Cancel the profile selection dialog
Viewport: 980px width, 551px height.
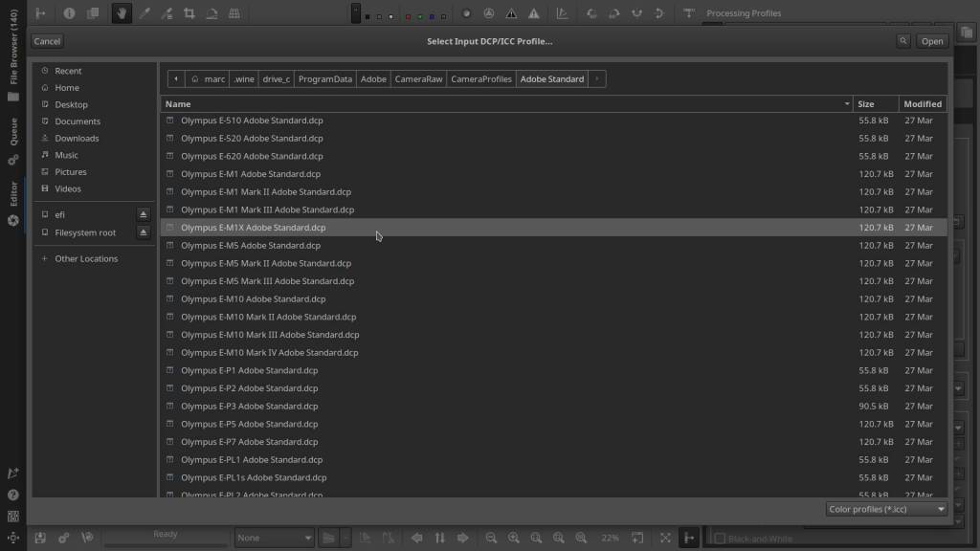pyautogui.click(x=47, y=41)
